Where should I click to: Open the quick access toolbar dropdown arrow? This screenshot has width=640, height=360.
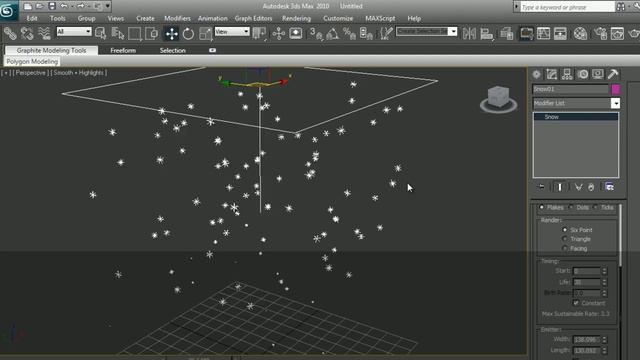pyautogui.click(x=108, y=6)
